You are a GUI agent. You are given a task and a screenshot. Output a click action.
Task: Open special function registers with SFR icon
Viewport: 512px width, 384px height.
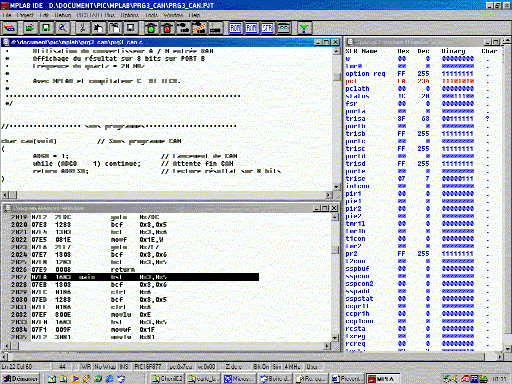pyautogui.click(x=267, y=28)
